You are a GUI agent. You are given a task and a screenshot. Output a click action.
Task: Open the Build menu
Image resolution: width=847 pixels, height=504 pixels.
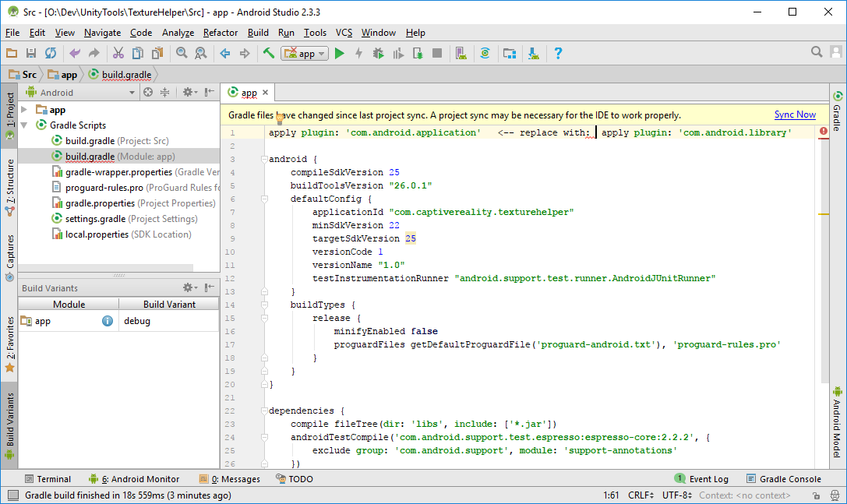[258, 33]
